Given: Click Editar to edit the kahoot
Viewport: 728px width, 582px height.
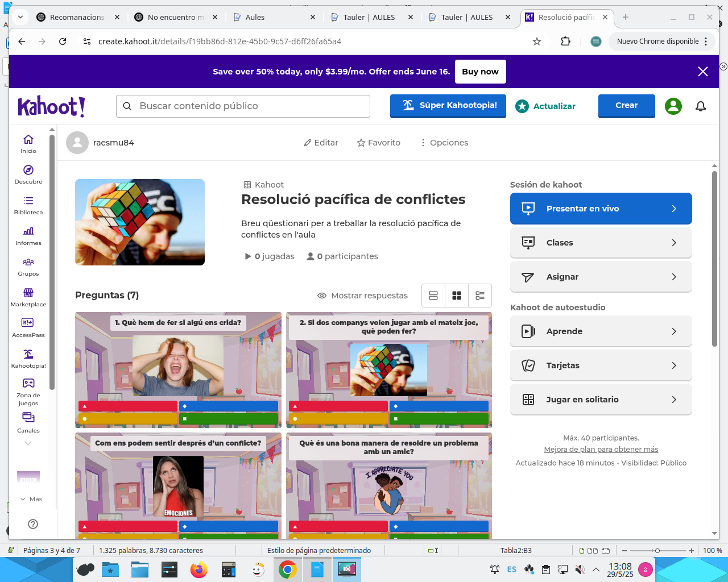Looking at the screenshot, I should click(321, 143).
